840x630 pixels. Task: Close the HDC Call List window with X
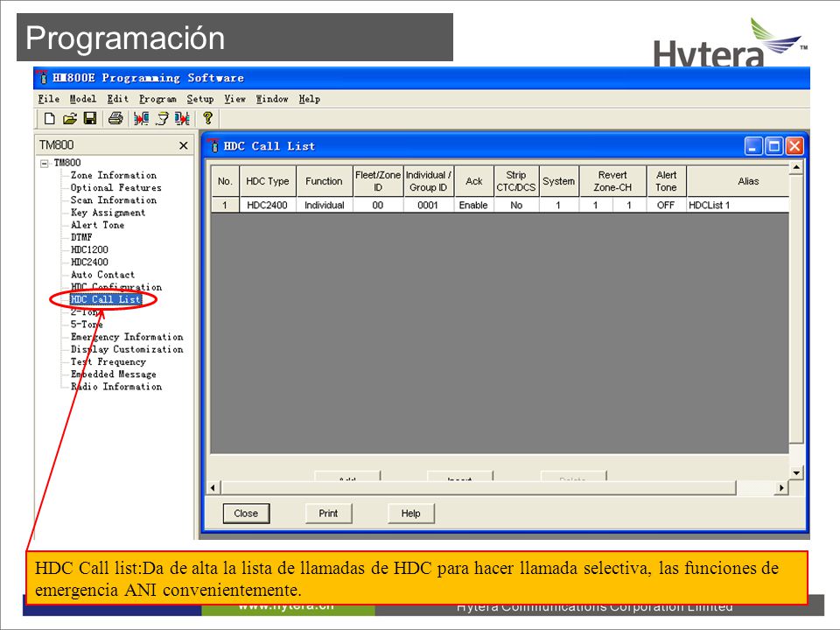[x=794, y=146]
